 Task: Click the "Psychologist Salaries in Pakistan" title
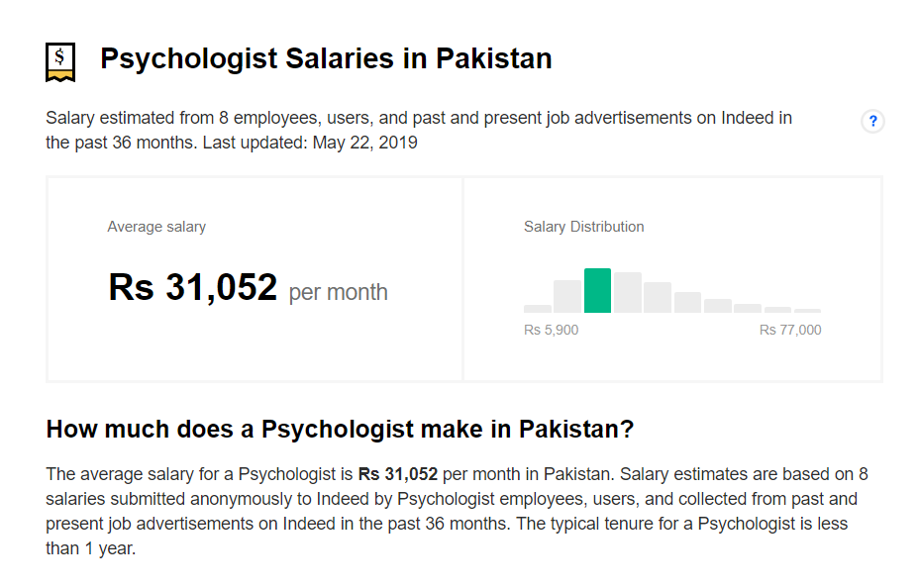pyautogui.click(x=326, y=58)
